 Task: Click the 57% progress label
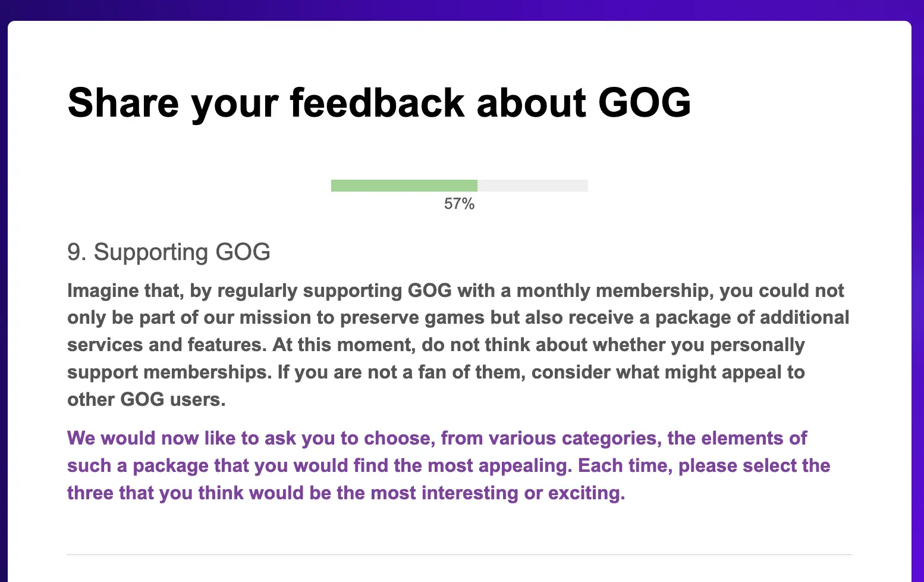coord(459,204)
